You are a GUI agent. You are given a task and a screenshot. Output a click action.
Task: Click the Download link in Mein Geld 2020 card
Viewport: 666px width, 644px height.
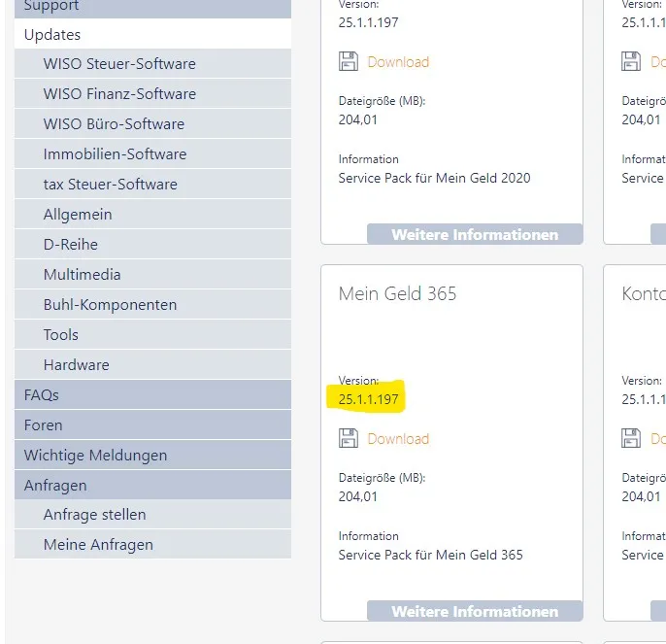pos(398,62)
